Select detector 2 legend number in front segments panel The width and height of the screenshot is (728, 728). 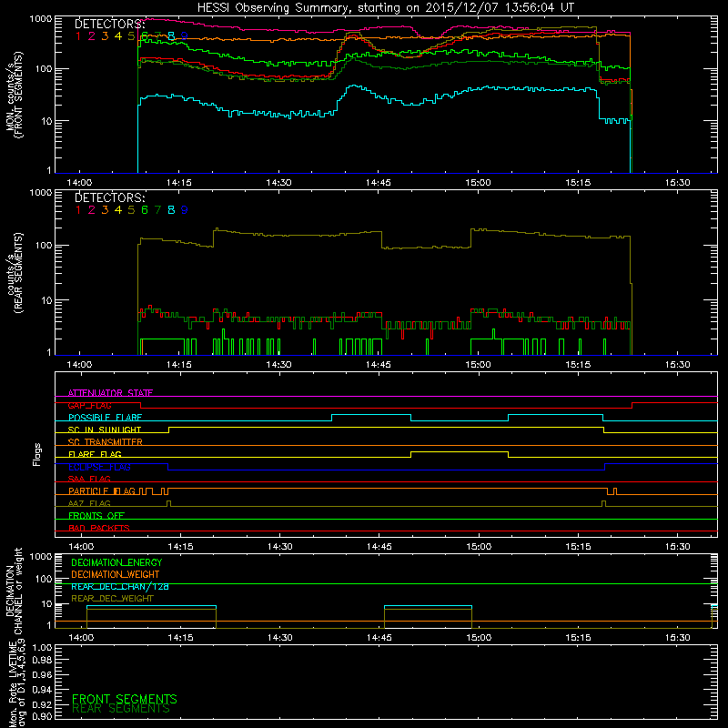[92, 36]
